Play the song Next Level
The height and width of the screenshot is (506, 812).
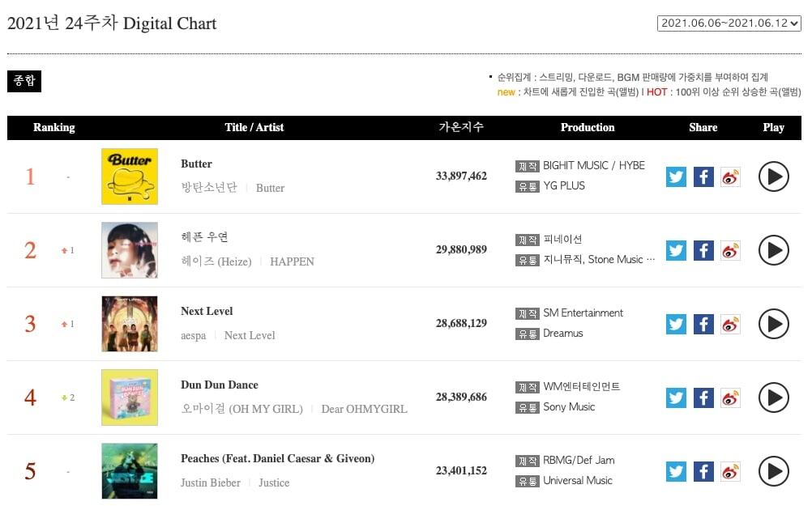point(773,324)
